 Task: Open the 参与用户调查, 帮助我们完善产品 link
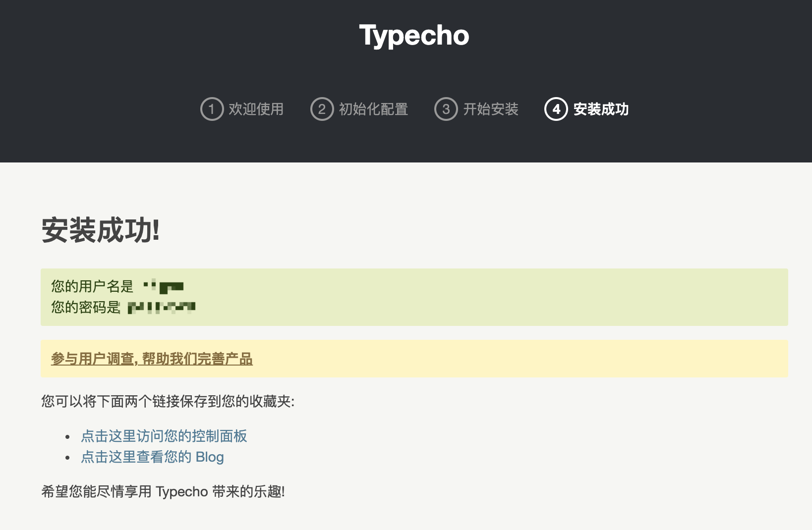tap(152, 359)
